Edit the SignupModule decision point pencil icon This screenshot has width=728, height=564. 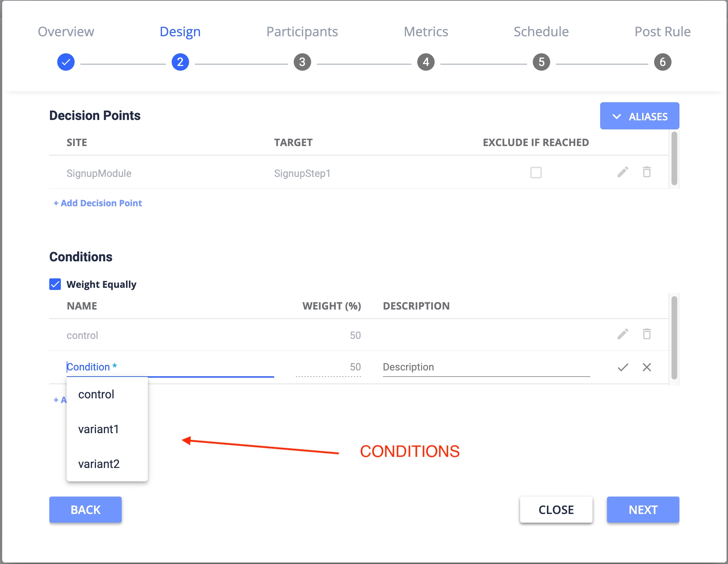623,172
